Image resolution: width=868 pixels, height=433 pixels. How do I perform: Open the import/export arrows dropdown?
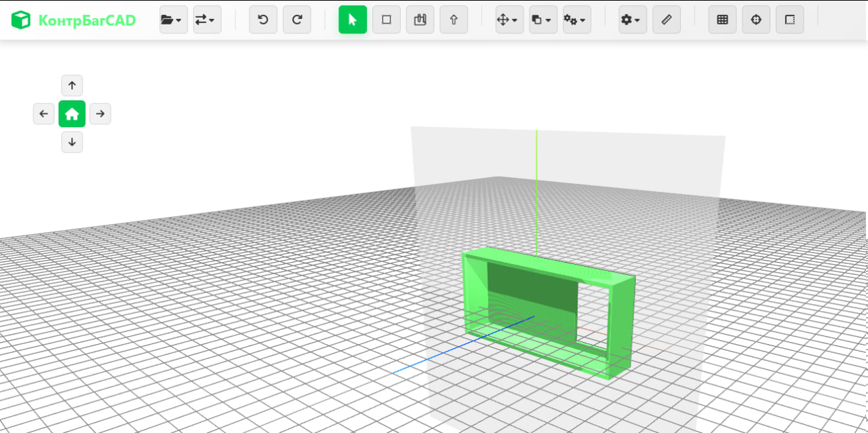tap(208, 20)
